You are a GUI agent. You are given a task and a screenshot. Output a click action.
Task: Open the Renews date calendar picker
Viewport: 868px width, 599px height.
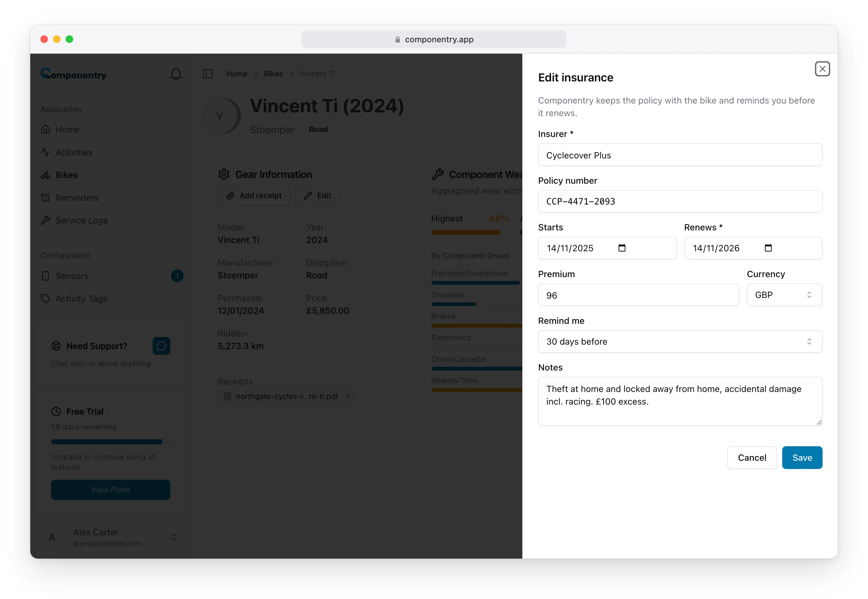pyautogui.click(x=768, y=248)
